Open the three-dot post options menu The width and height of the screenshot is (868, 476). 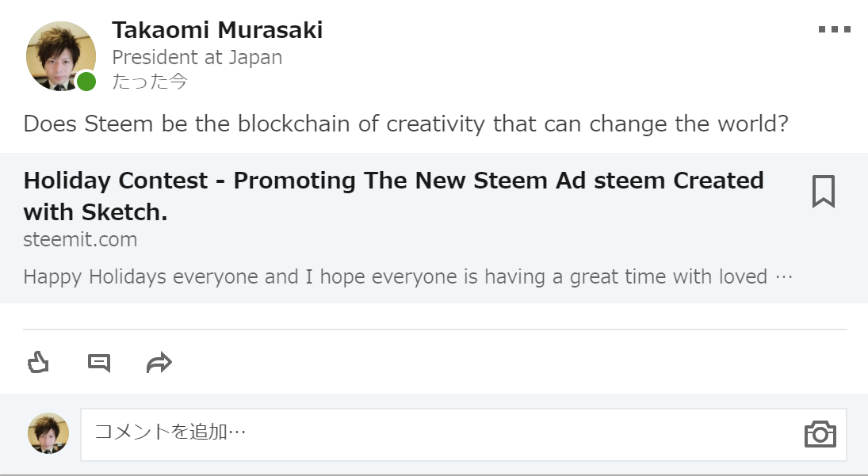(x=834, y=30)
